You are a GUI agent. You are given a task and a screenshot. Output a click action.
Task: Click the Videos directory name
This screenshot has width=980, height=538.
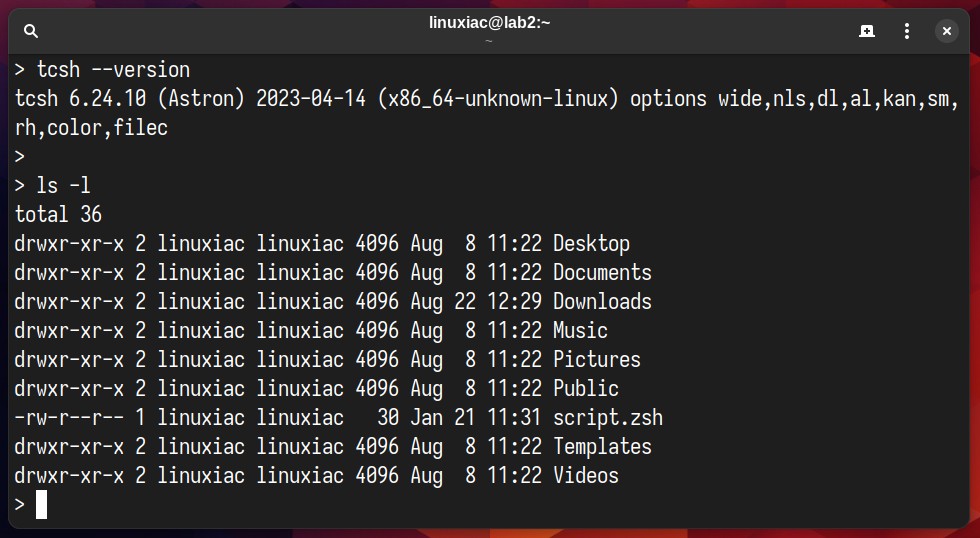point(586,476)
